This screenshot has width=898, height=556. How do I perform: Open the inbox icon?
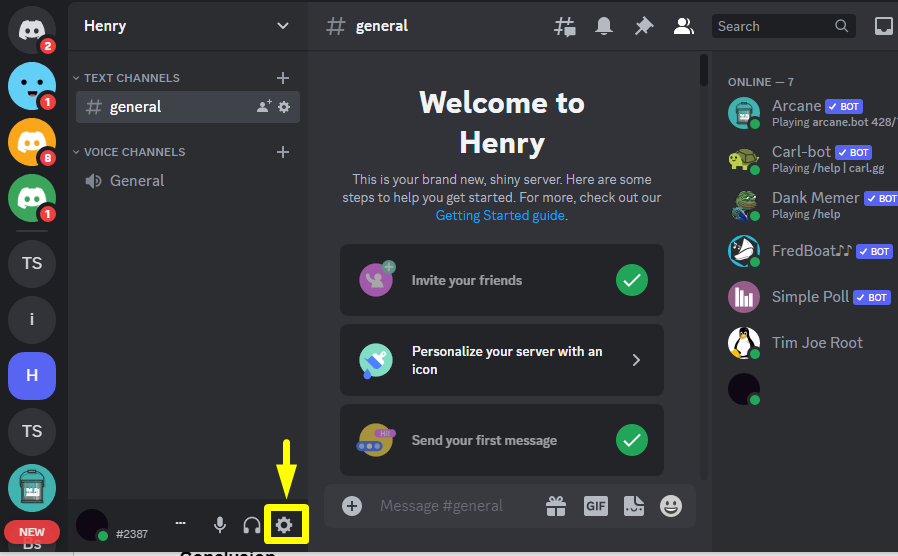(884, 26)
